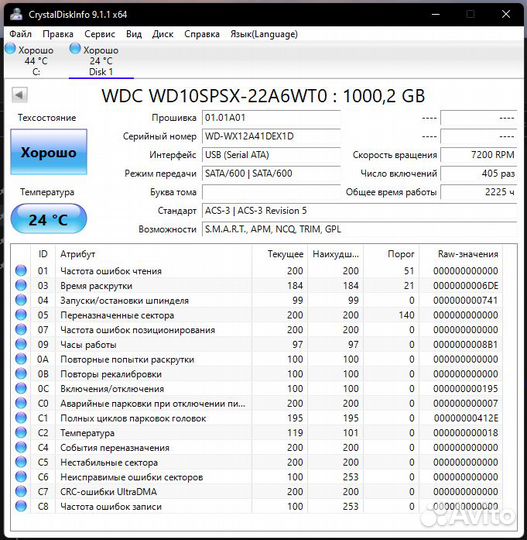
Task: Select the Частота ошибок чтения row
Action: (x=257, y=271)
